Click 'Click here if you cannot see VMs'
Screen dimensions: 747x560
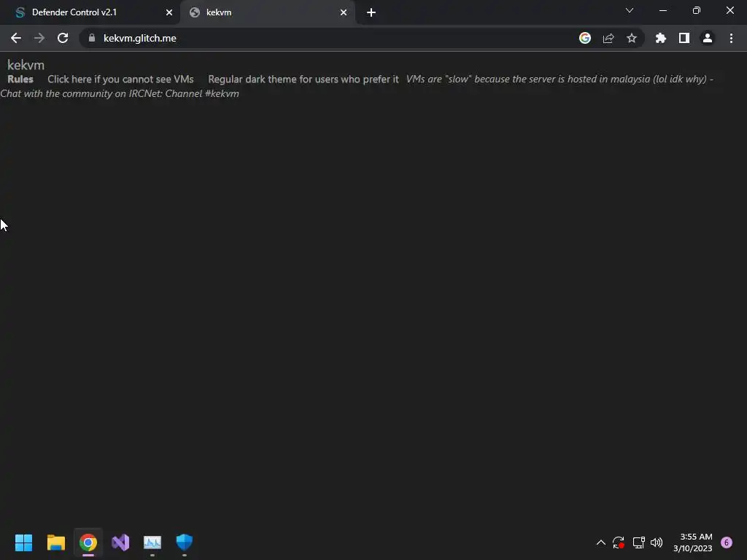[120, 79]
